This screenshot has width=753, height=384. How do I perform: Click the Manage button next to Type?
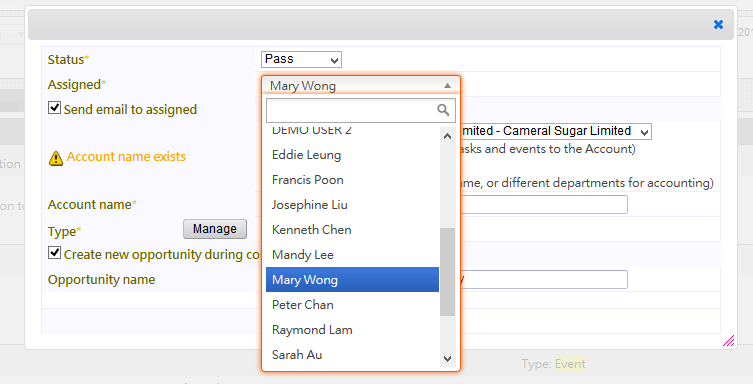click(215, 229)
